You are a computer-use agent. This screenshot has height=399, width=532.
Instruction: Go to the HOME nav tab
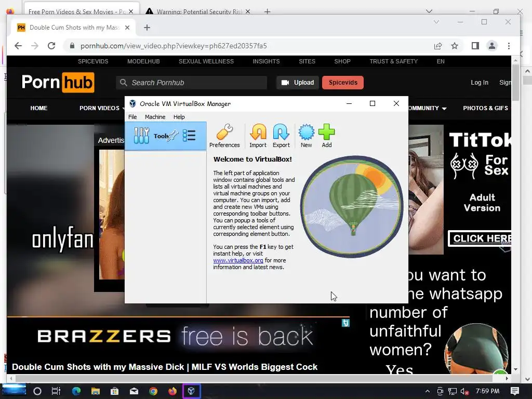[38, 108]
